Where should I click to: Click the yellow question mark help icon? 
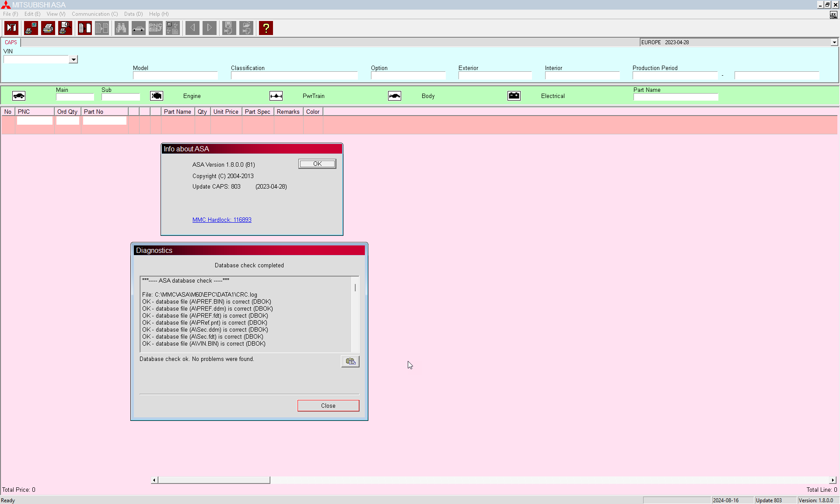click(x=266, y=28)
